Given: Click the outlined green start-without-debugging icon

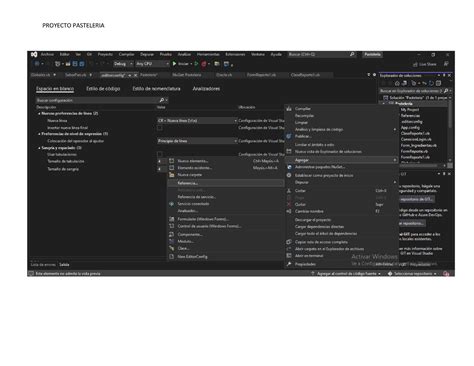Looking at the screenshot, I should [196, 64].
